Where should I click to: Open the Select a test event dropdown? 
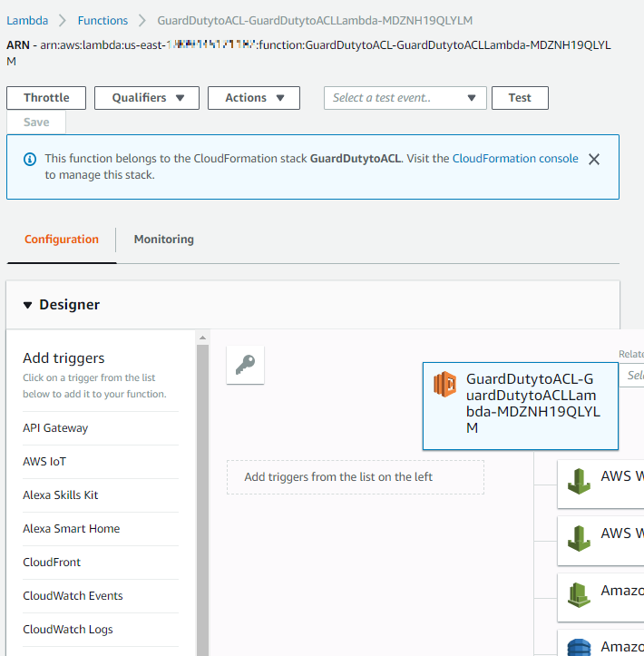(405, 98)
